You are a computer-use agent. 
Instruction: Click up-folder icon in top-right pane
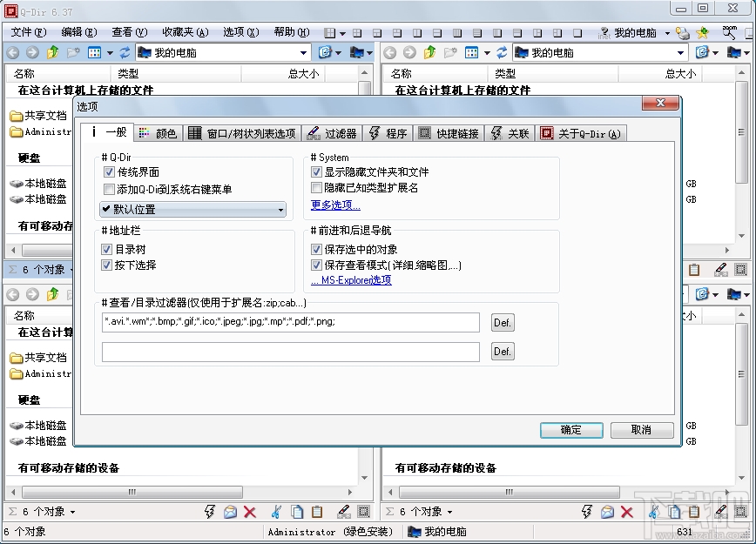(429, 52)
